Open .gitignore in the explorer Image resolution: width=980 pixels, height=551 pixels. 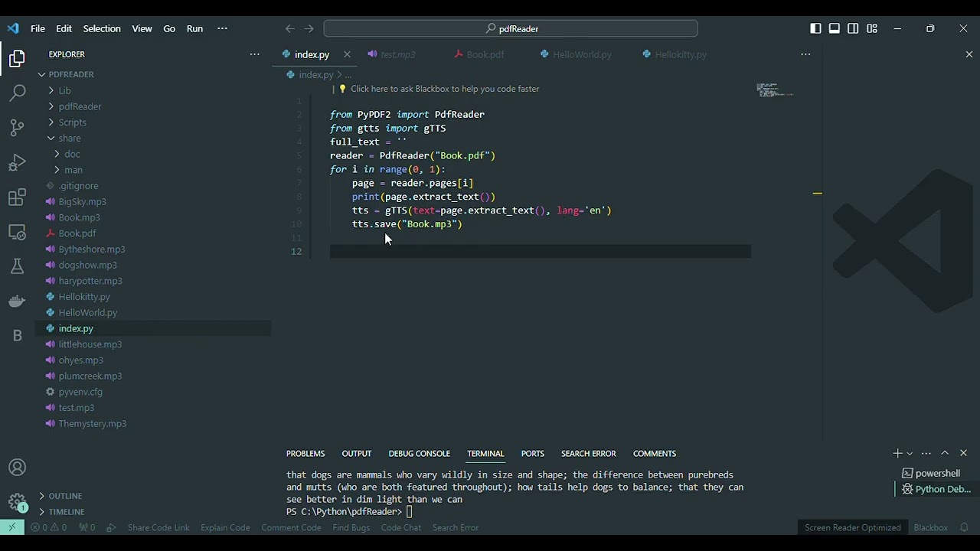coord(78,186)
